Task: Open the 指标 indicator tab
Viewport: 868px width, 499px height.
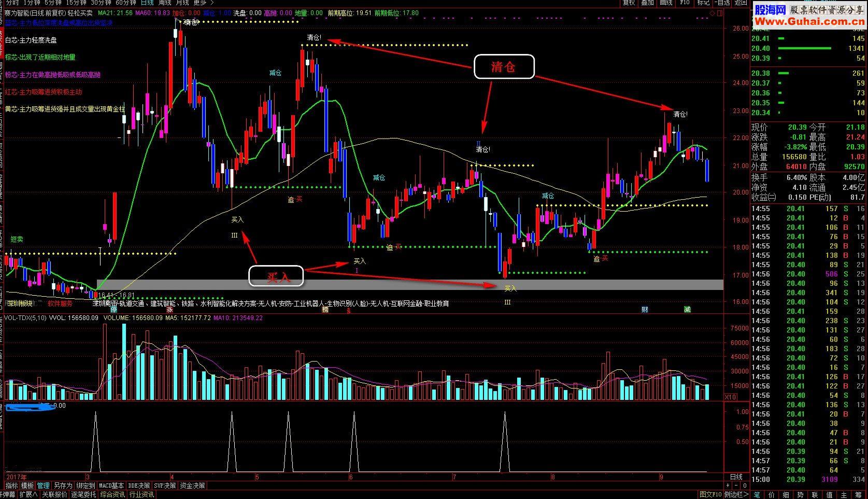Action: click(11, 486)
